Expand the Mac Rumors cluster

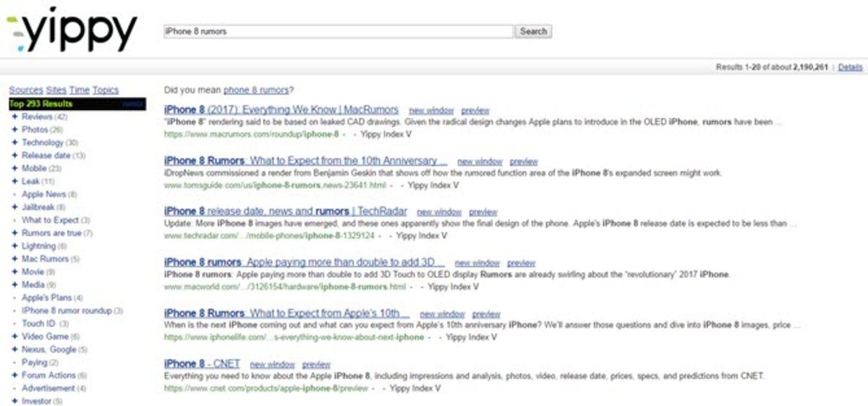pos(14,258)
